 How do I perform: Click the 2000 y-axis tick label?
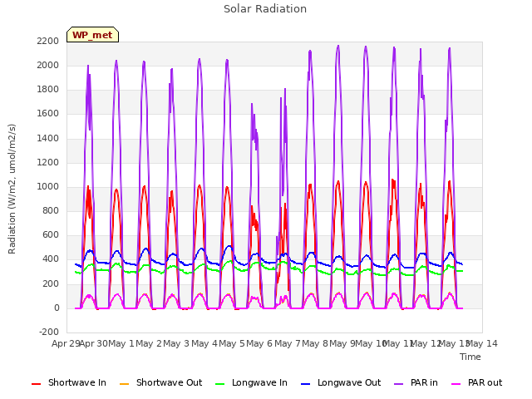pos(48,65)
